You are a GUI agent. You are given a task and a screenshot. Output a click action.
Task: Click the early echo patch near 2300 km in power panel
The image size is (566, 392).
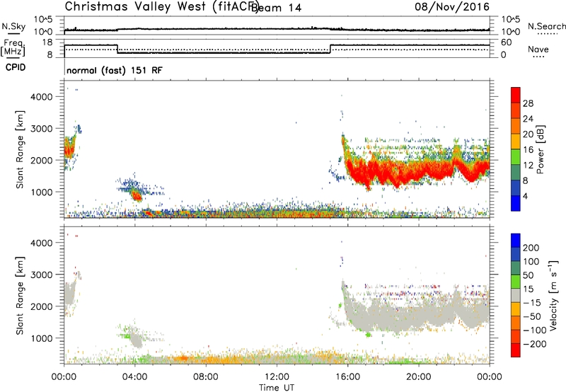[x=69, y=148]
